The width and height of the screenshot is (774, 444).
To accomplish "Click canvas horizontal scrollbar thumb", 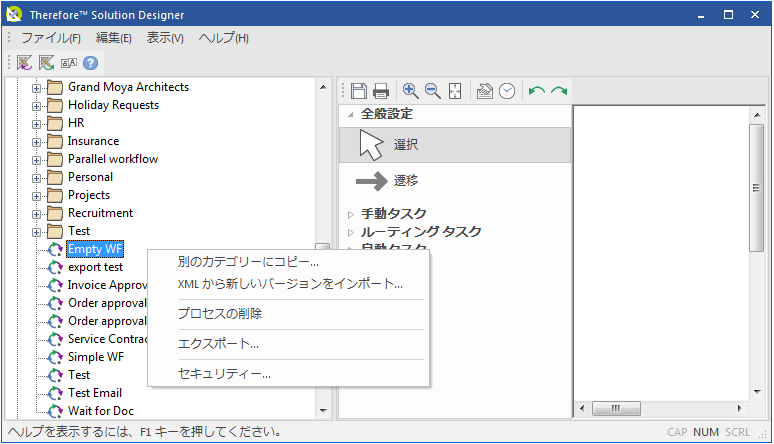I will click(616, 408).
